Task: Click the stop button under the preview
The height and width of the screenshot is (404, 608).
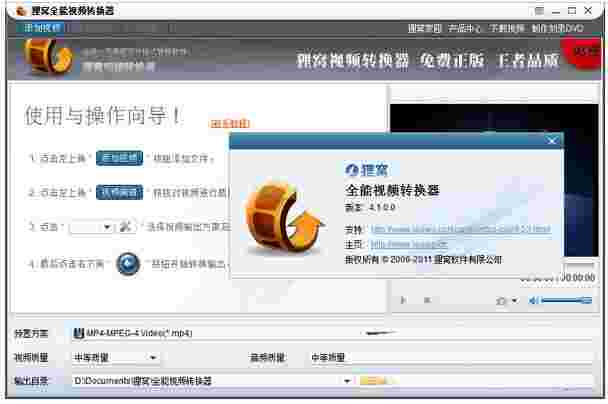Action: point(427,300)
